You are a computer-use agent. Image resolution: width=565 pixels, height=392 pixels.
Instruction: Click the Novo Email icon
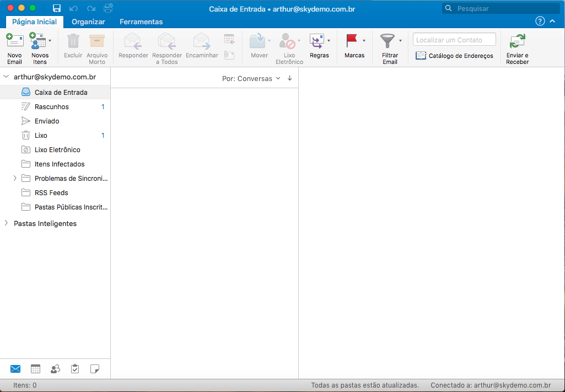tap(15, 41)
